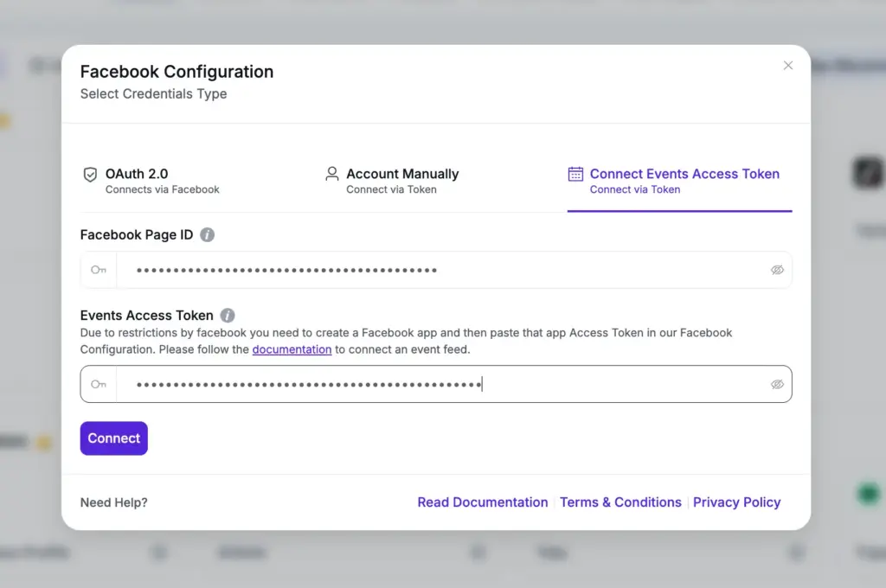This screenshot has width=886, height=588.
Task: Click the calendar icon on Events Access Token tab
Action: (x=575, y=174)
